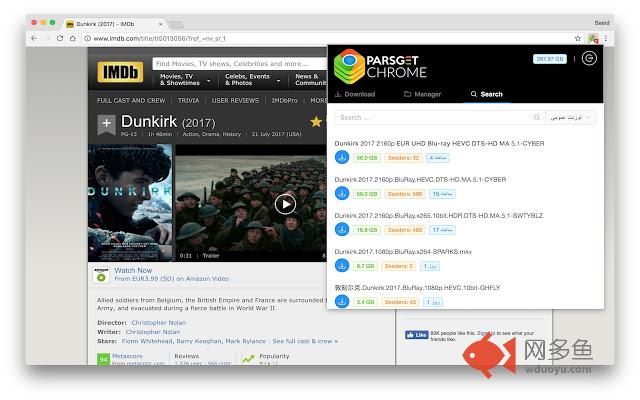Viewport: 640px width, 400px height.
Task: Open the Parsget extension icon in Chrome toolbar
Action: (593, 38)
